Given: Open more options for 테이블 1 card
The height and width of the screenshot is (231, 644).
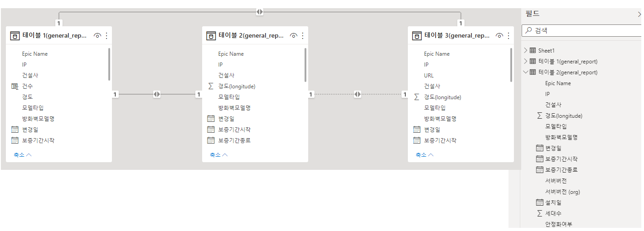Looking at the screenshot, I should [x=107, y=36].
